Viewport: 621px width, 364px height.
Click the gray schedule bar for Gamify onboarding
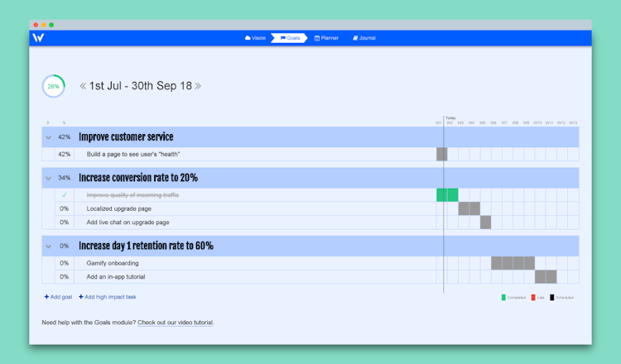513,263
